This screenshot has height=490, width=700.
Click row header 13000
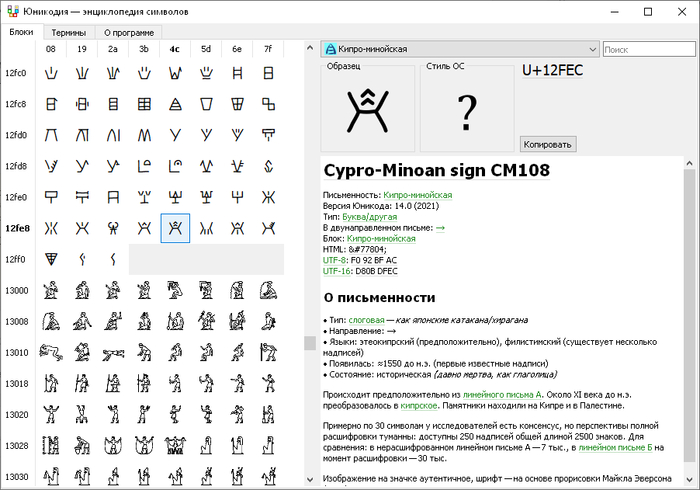(x=17, y=290)
